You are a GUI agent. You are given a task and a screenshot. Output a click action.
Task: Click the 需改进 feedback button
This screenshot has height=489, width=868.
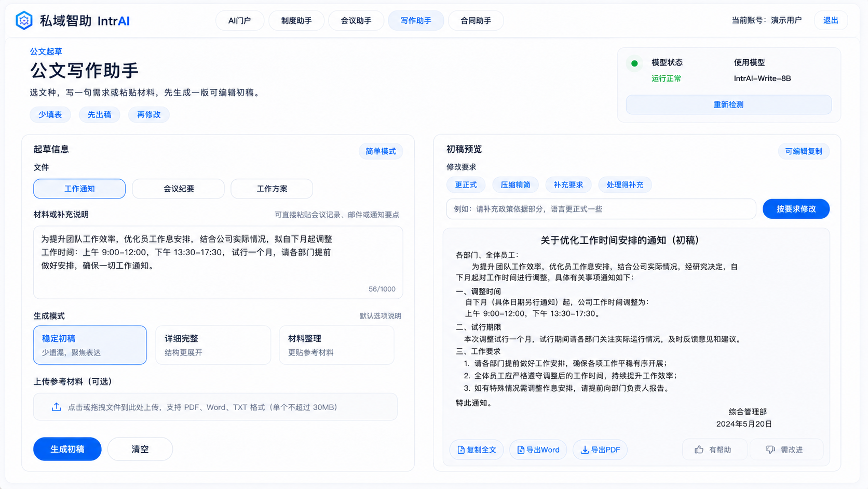[x=786, y=450]
